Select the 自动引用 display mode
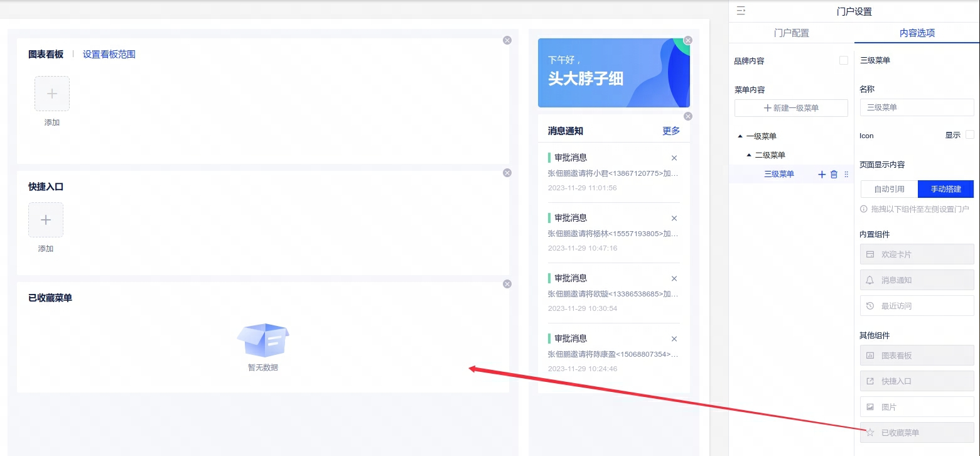This screenshot has height=456, width=980. coord(889,189)
